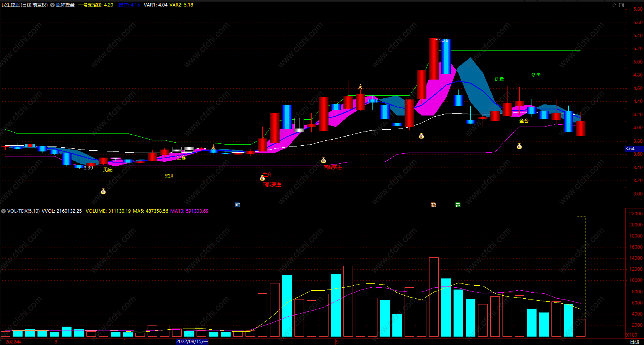Click the MA10: 591303.69 value
This screenshot has width=644, height=345.
point(189,211)
